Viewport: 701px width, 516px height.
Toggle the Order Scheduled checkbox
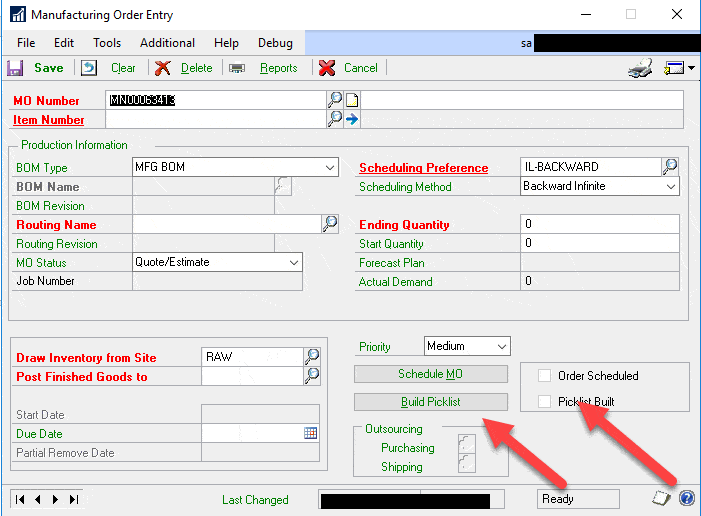point(545,376)
